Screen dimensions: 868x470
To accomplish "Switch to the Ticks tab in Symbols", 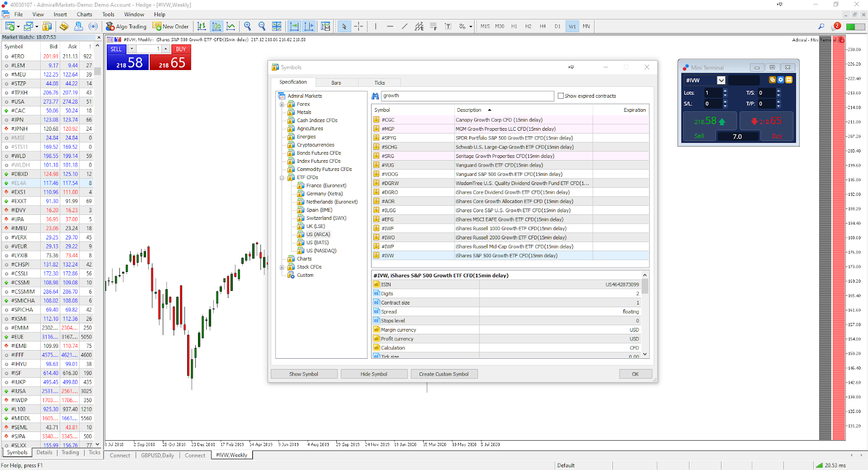I will (380, 82).
